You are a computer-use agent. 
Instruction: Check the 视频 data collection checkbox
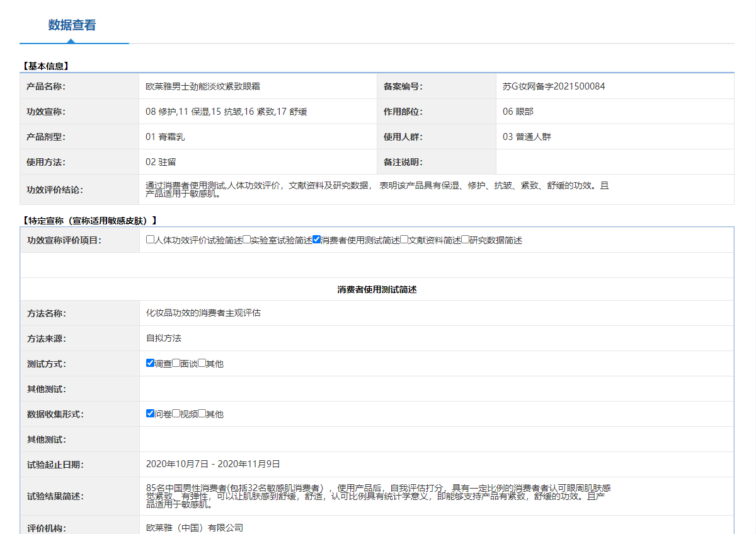click(x=176, y=414)
